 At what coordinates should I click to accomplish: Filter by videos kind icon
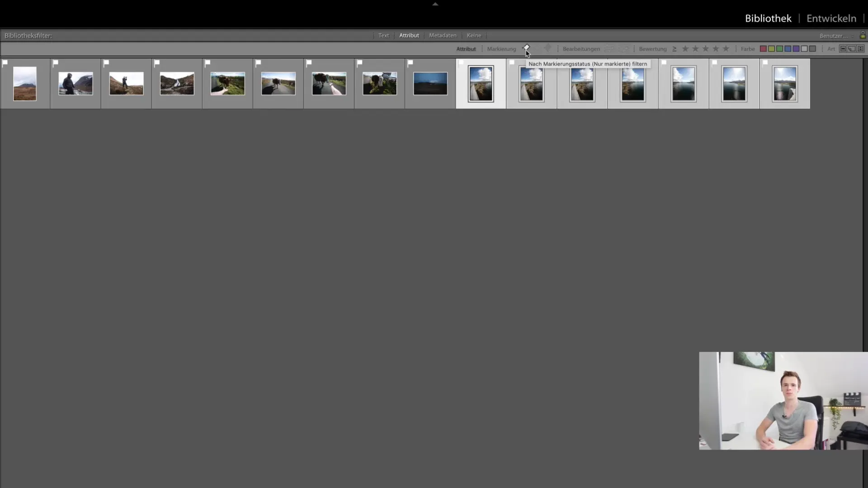(x=860, y=49)
